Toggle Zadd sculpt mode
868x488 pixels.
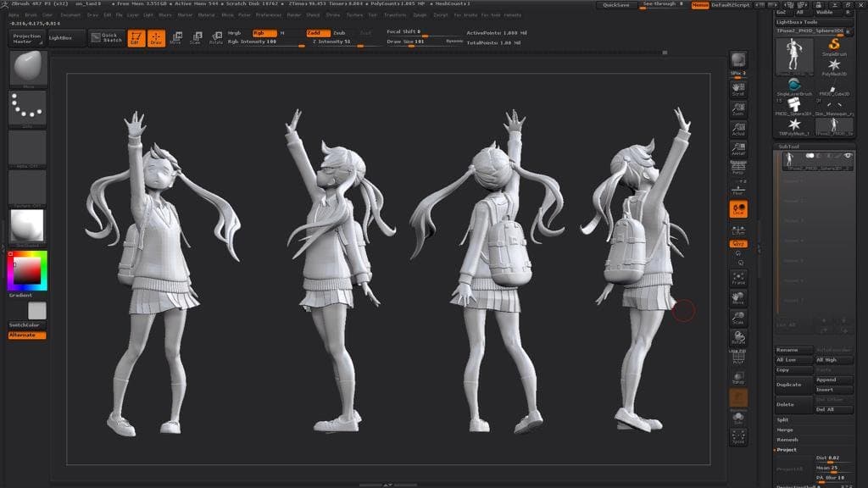(x=317, y=33)
